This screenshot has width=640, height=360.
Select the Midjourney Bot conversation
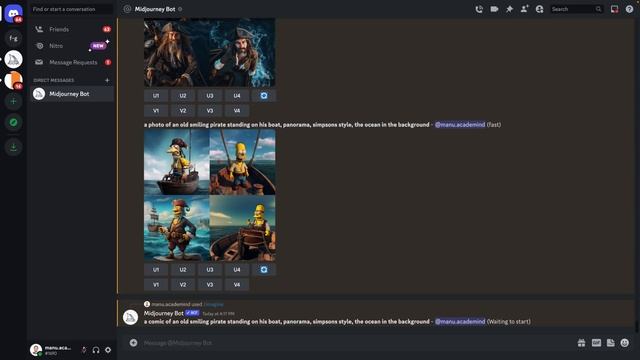coord(72,94)
